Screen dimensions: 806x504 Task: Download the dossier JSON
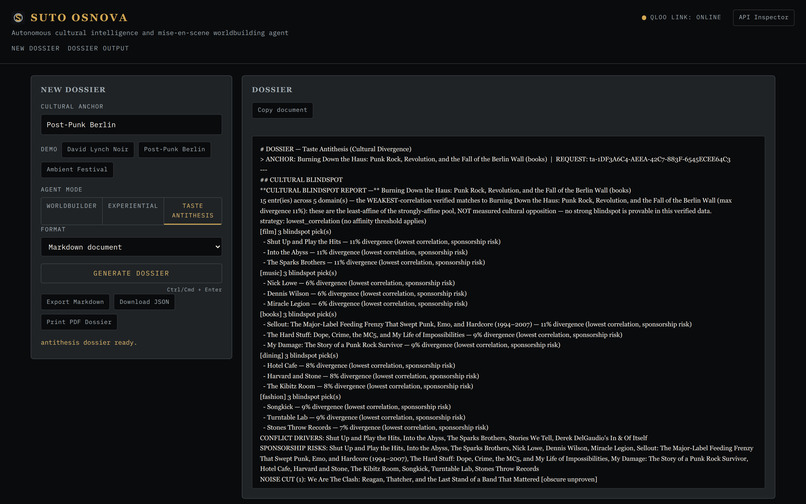144,302
